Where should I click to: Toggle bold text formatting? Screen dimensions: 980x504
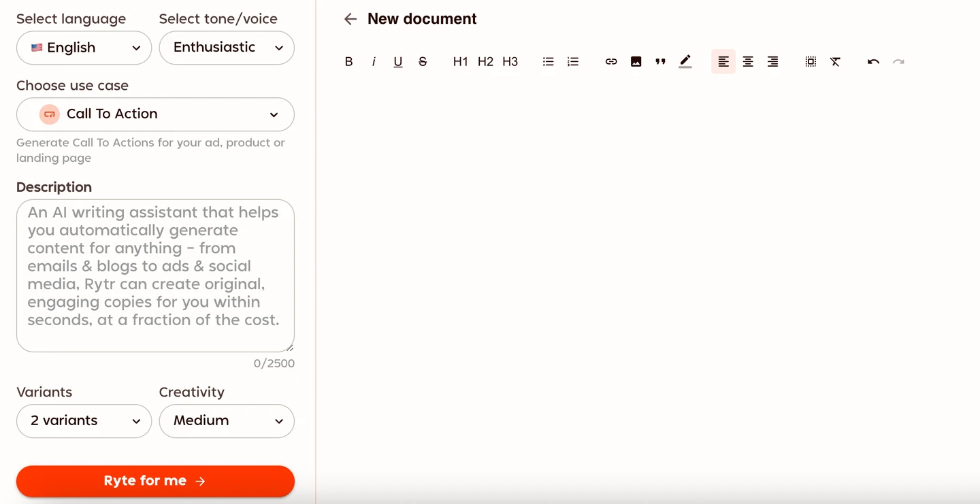tap(348, 62)
